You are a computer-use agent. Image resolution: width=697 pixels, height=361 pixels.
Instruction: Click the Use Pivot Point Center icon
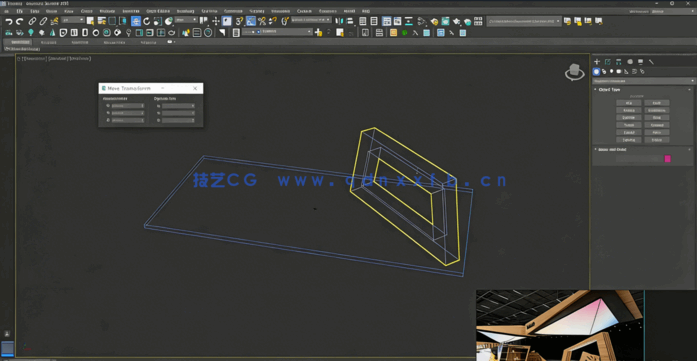click(204, 21)
